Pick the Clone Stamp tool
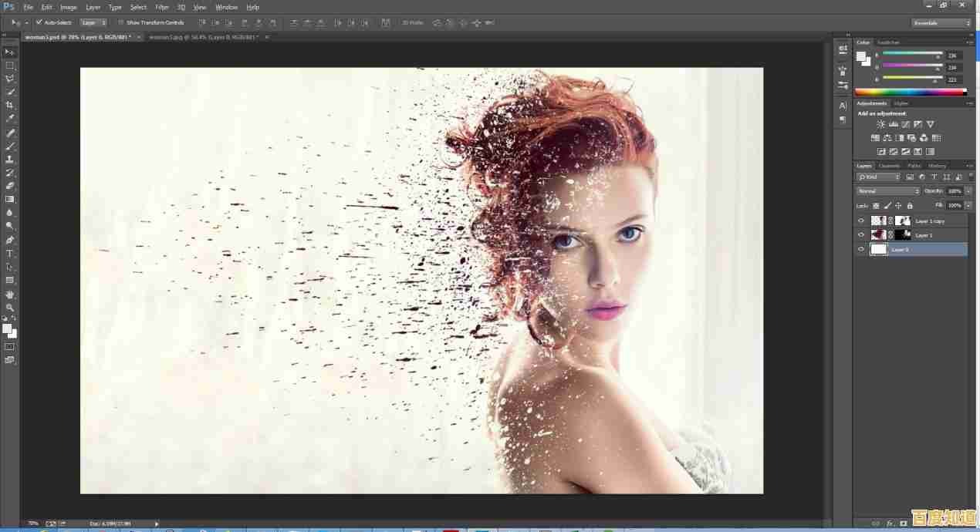 click(9, 159)
